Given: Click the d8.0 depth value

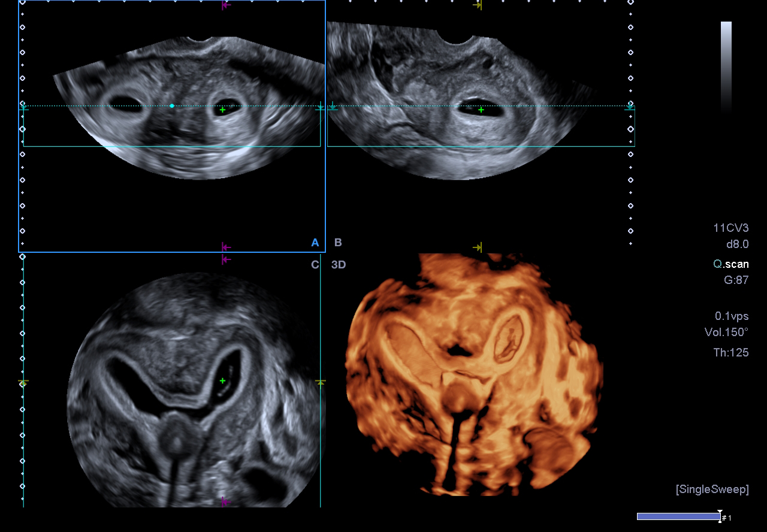Looking at the screenshot, I should [x=737, y=244].
